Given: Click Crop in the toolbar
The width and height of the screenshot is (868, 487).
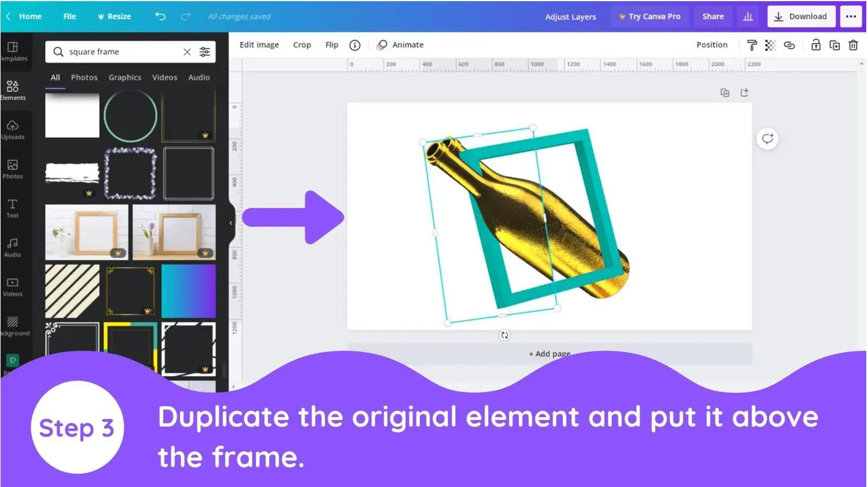Looking at the screenshot, I should pos(302,45).
